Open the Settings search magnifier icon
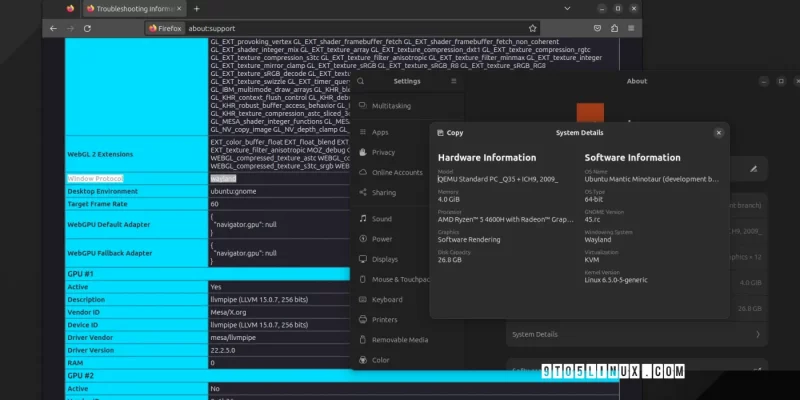 pyautogui.click(x=361, y=81)
